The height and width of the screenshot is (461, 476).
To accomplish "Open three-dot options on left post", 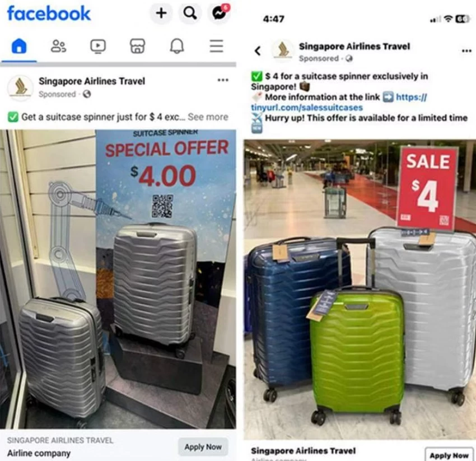I will click(x=223, y=80).
